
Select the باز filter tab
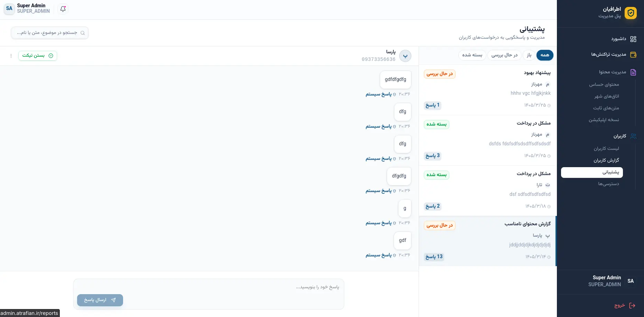[x=529, y=55]
